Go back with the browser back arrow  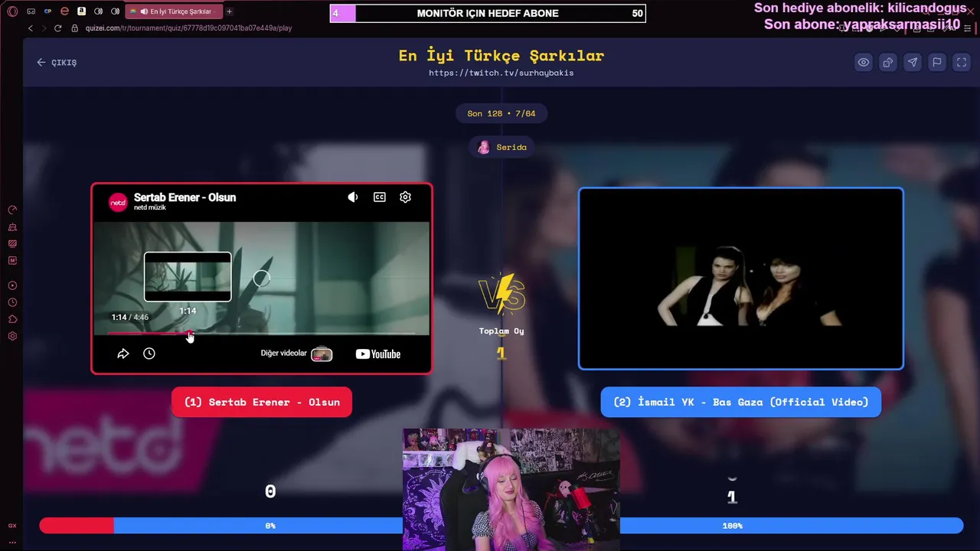tap(31, 28)
